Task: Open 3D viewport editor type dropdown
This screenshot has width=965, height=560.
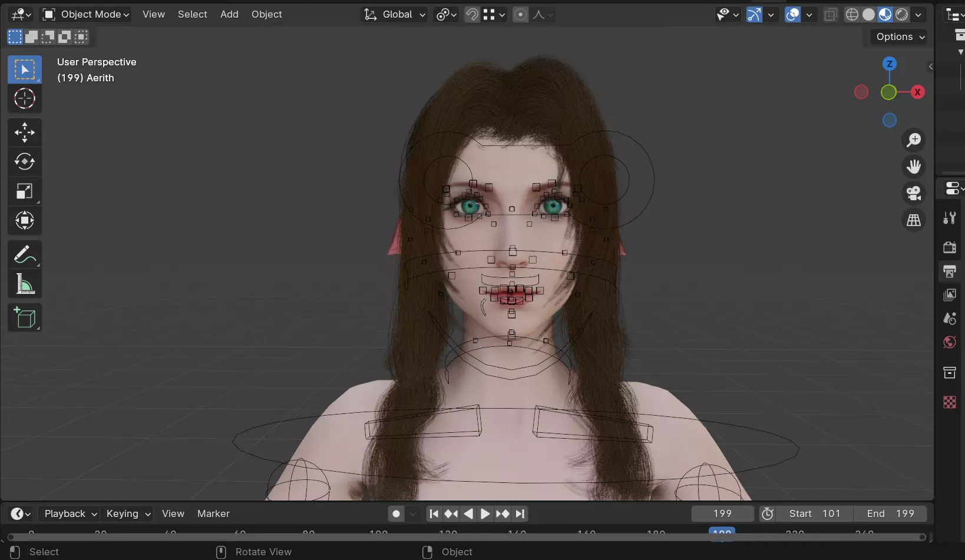Action: pyautogui.click(x=21, y=15)
